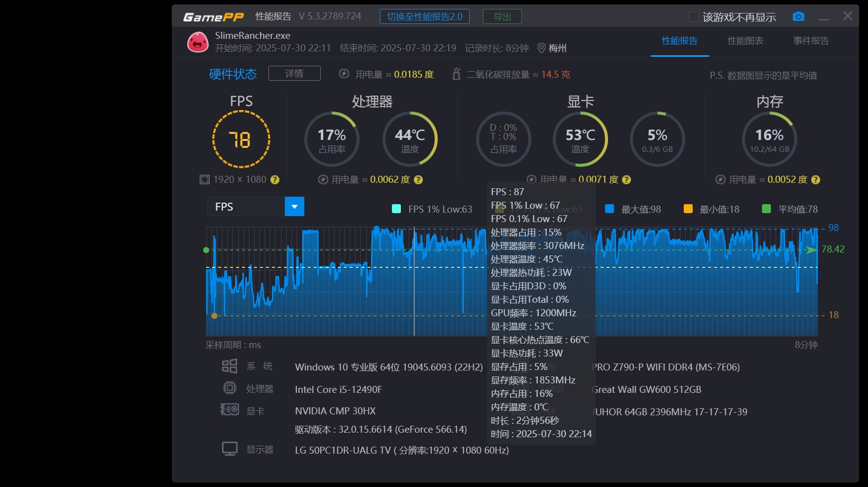868x487 pixels.
Task: Close the GamePP report window
Action: click(848, 16)
